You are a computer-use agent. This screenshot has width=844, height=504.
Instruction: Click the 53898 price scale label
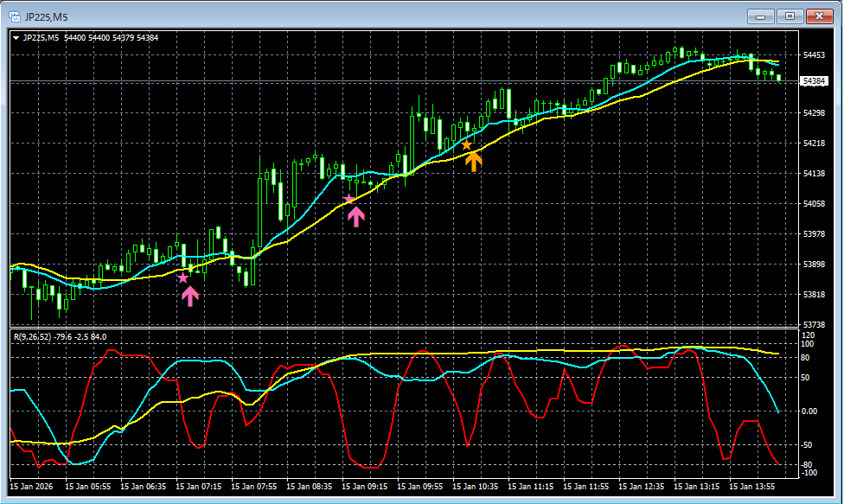click(814, 264)
